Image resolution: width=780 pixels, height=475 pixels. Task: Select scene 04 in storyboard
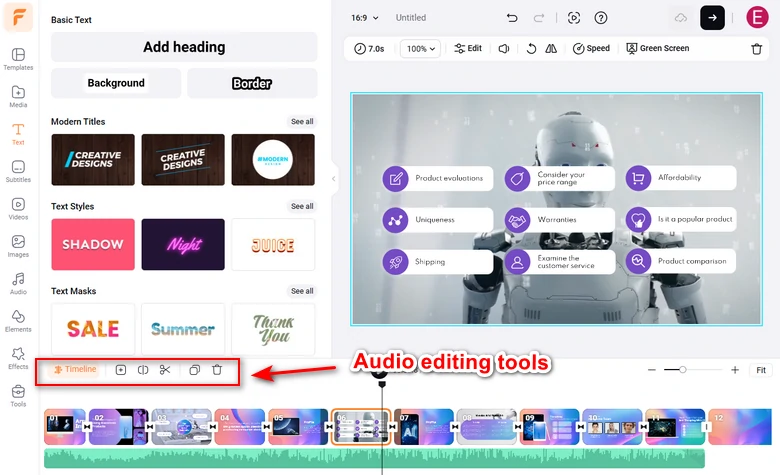240,427
